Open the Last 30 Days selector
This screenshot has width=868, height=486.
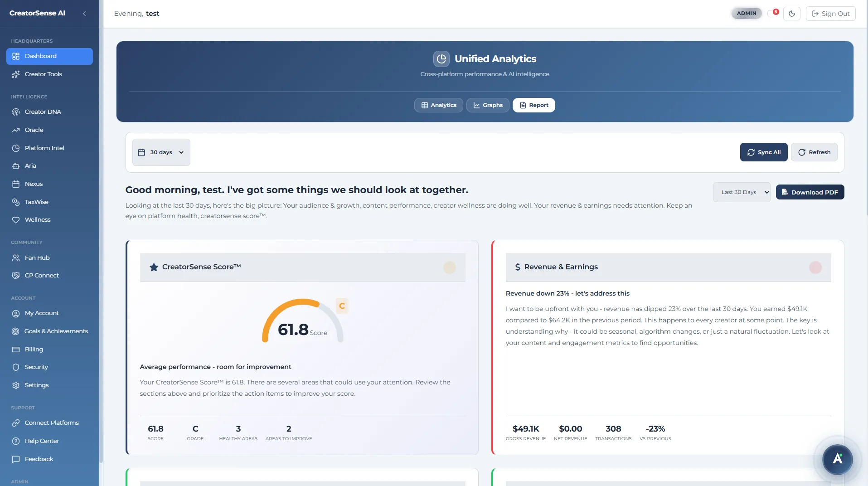(x=742, y=192)
